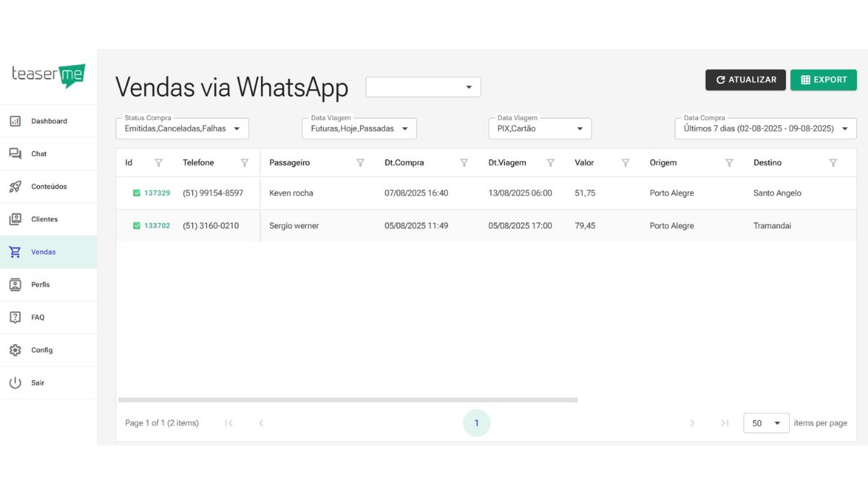Expand the Data Compra date range dropdown
Screen dimensions: 868x488
pos(766,129)
